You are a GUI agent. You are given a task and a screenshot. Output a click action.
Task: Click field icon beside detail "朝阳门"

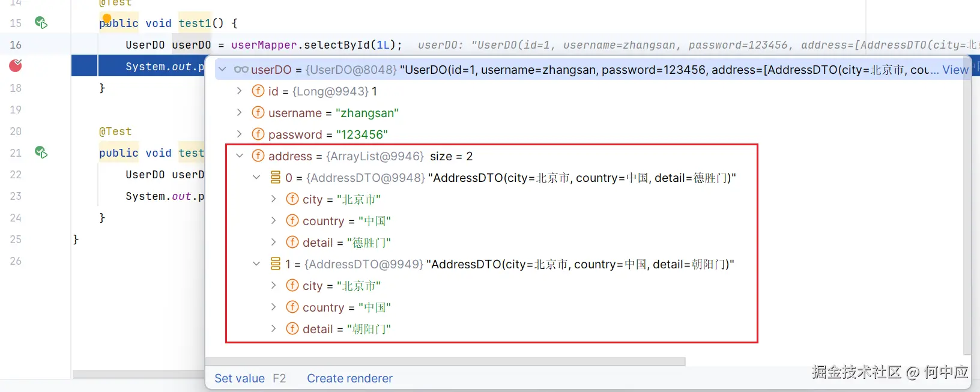coord(292,329)
